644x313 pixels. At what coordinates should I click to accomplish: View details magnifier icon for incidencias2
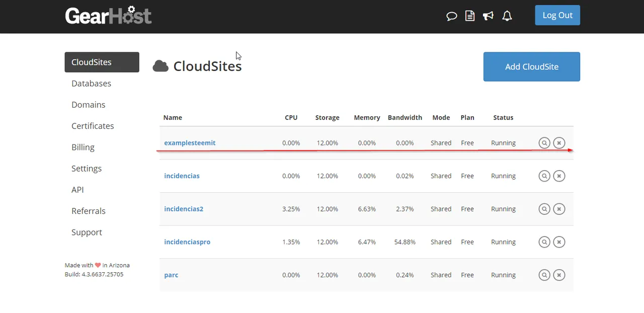[x=544, y=209]
